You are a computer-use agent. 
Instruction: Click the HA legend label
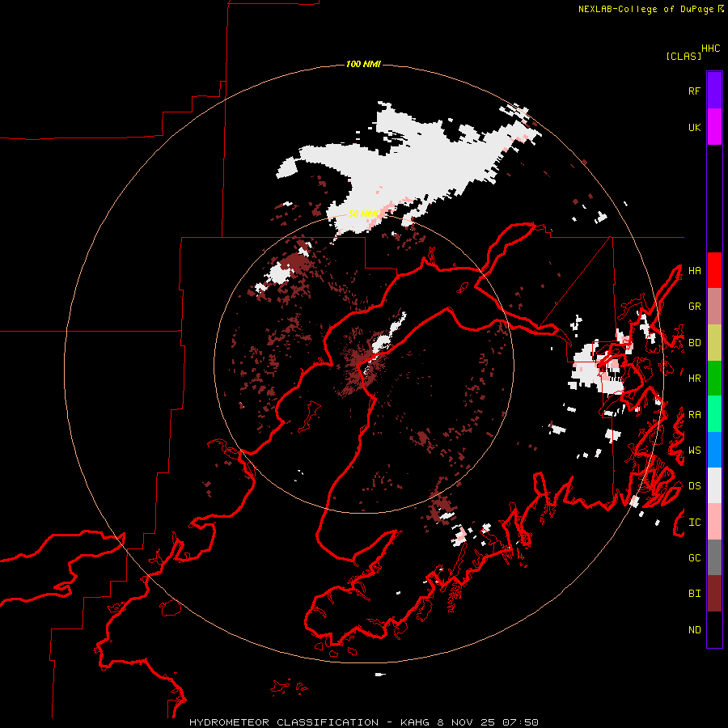tap(694, 271)
